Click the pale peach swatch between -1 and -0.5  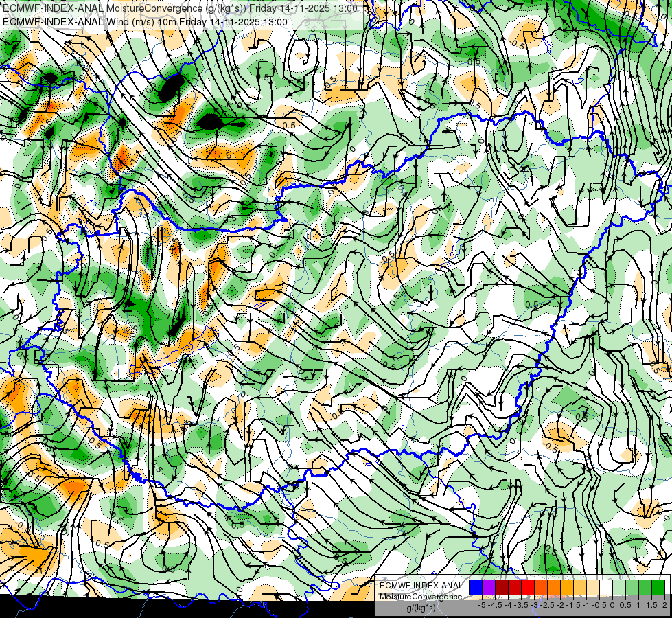click(593, 587)
